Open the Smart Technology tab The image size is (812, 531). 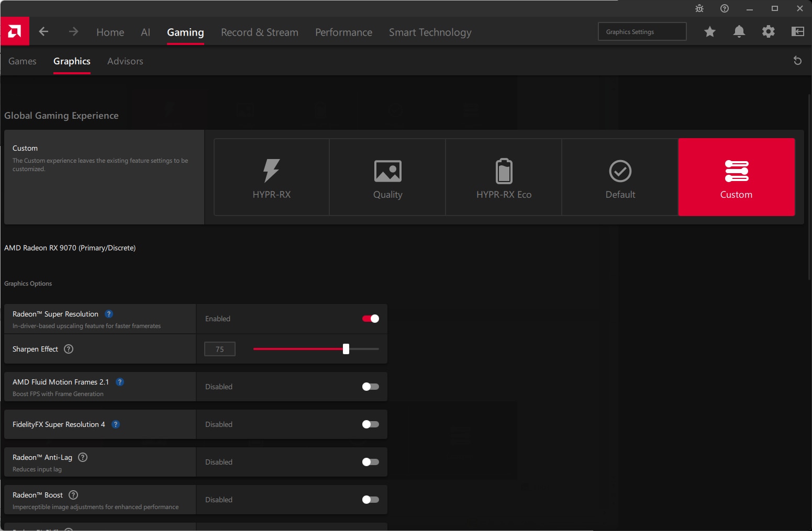click(430, 32)
